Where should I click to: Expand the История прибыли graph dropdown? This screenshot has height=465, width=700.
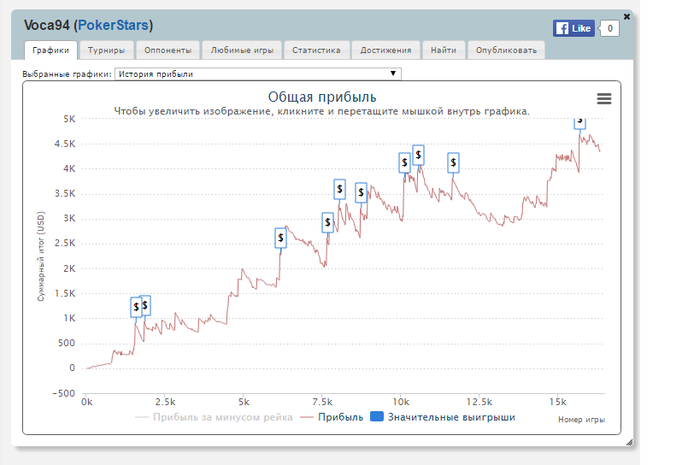(258, 74)
